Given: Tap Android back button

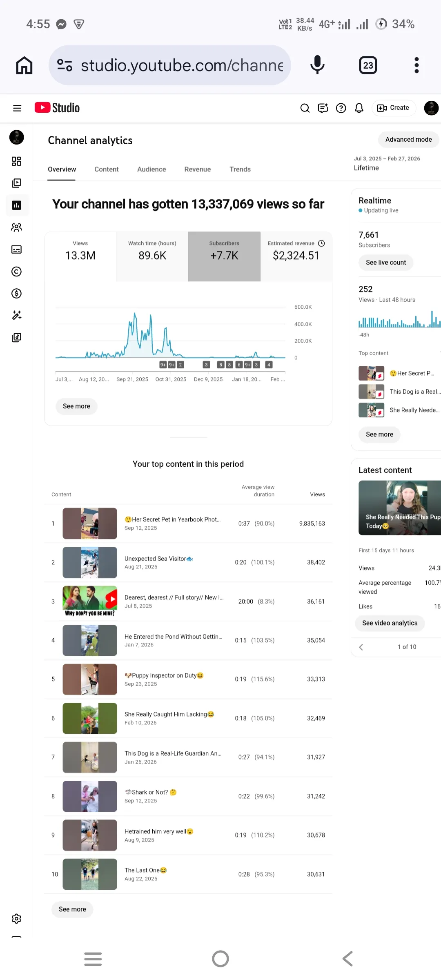Looking at the screenshot, I should 347,959.
